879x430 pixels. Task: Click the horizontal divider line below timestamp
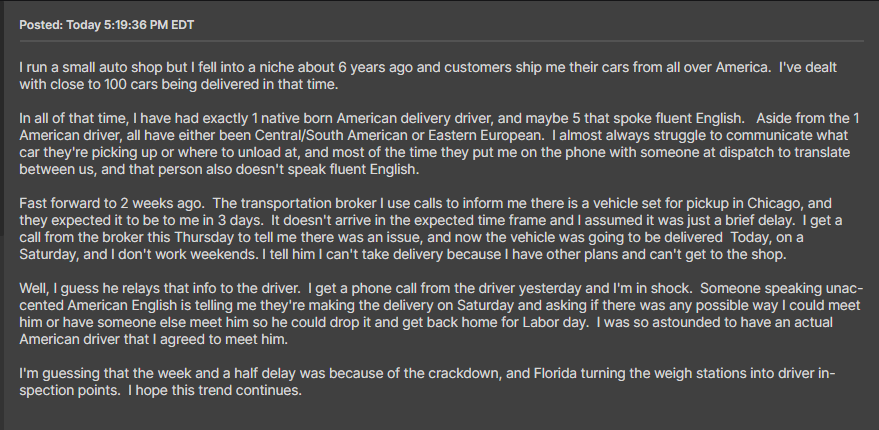click(441, 41)
